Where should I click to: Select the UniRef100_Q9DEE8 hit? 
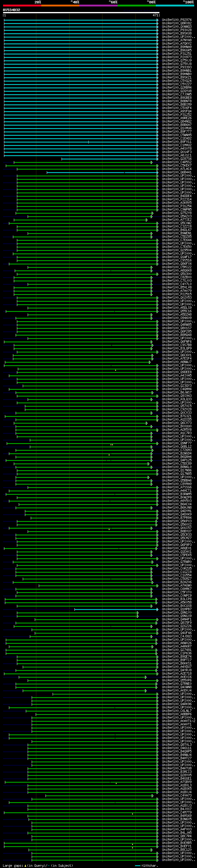(x=176, y=372)
